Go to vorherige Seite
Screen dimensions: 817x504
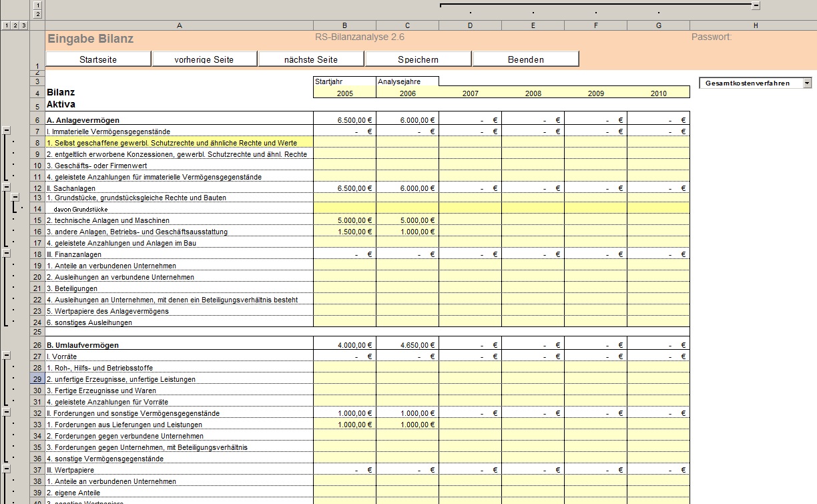(x=204, y=59)
